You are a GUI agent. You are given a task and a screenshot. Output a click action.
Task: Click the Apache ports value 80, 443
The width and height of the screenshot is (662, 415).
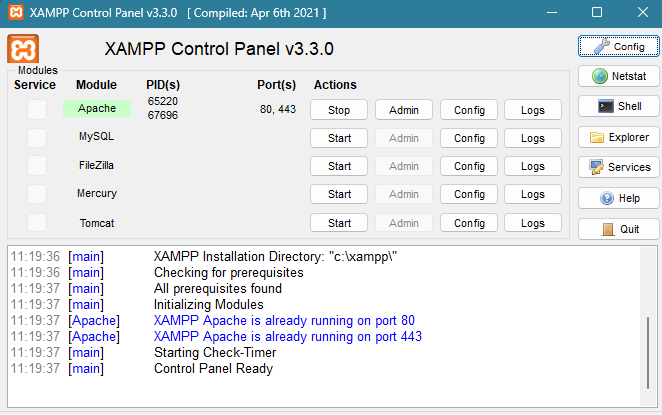[x=278, y=109]
